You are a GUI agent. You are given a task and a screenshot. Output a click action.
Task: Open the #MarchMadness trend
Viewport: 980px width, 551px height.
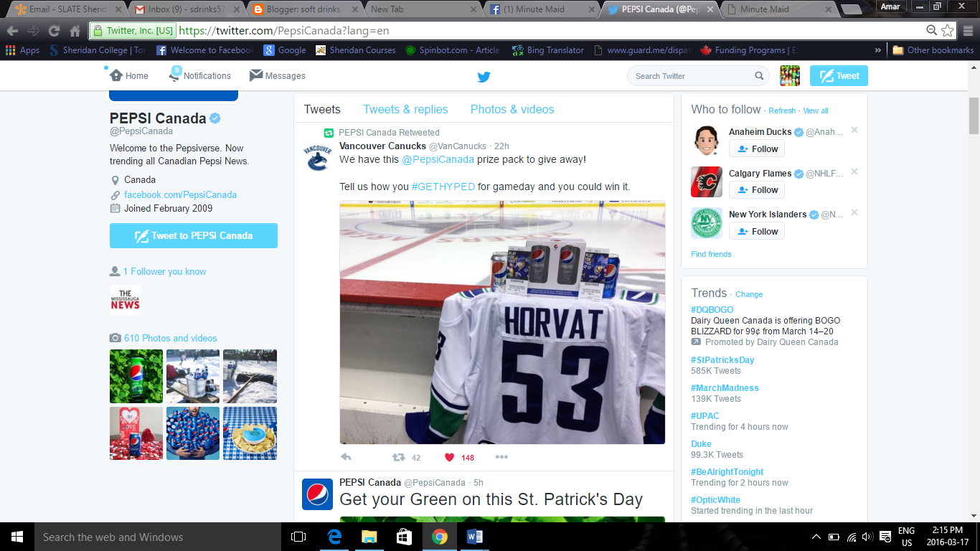[725, 388]
